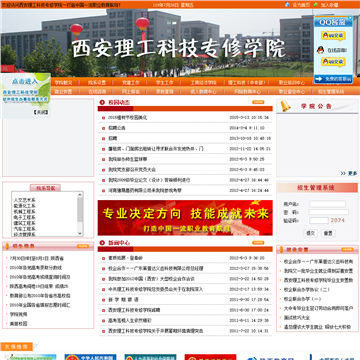Click the 提交 submit button
The width and height of the screenshot is (360, 360).
(310, 233)
